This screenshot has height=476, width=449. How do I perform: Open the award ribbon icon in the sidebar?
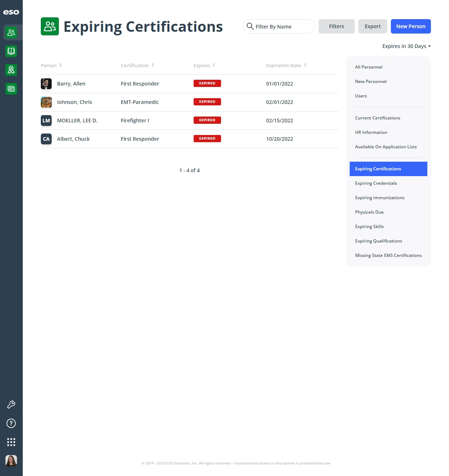pyautogui.click(x=11, y=70)
